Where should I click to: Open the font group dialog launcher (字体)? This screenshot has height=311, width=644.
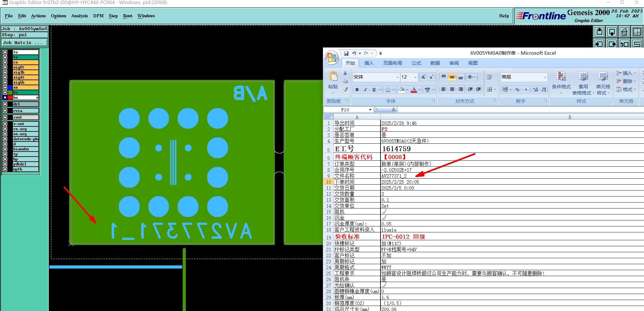433,101
